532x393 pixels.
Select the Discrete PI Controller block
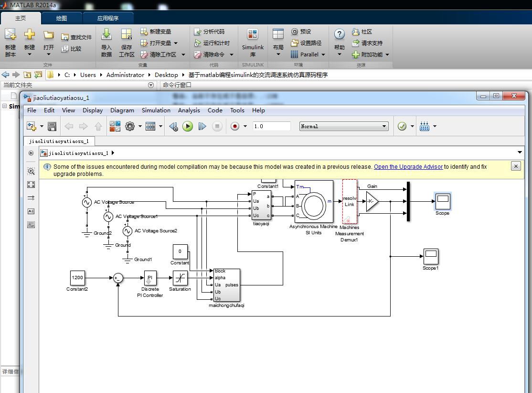(x=150, y=278)
